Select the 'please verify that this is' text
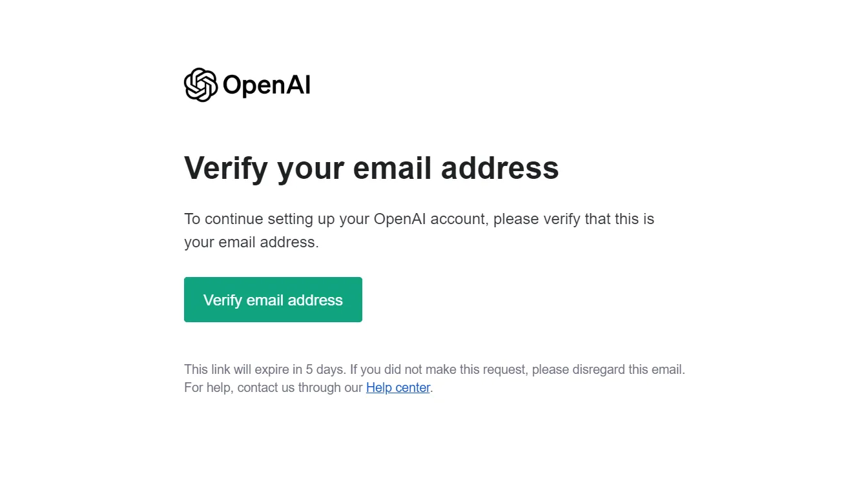This screenshot has height=483, width=868. click(574, 219)
